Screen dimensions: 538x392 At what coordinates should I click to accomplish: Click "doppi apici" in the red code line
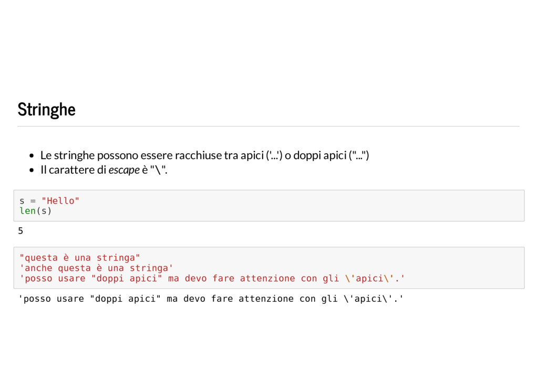tap(127, 278)
